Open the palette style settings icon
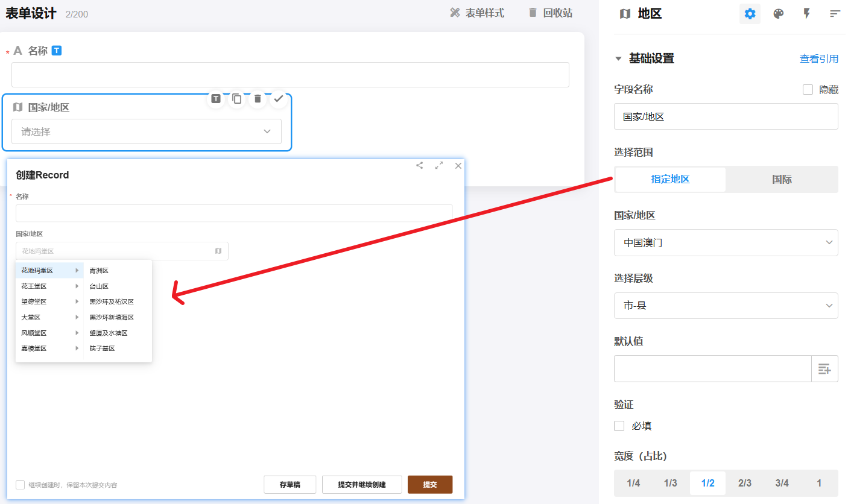The width and height of the screenshot is (848, 504). 778,14
